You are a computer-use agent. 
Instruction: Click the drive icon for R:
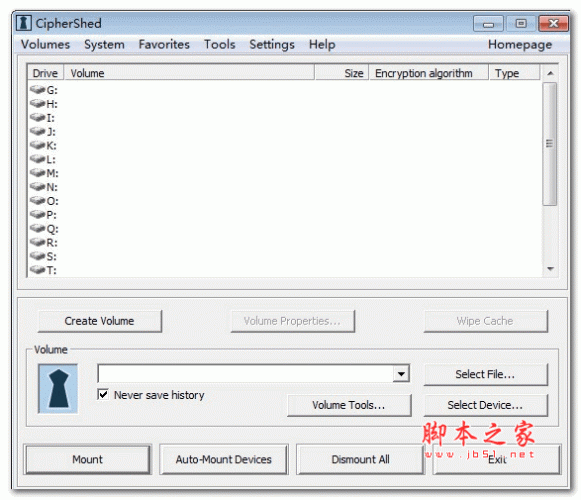click(37, 242)
